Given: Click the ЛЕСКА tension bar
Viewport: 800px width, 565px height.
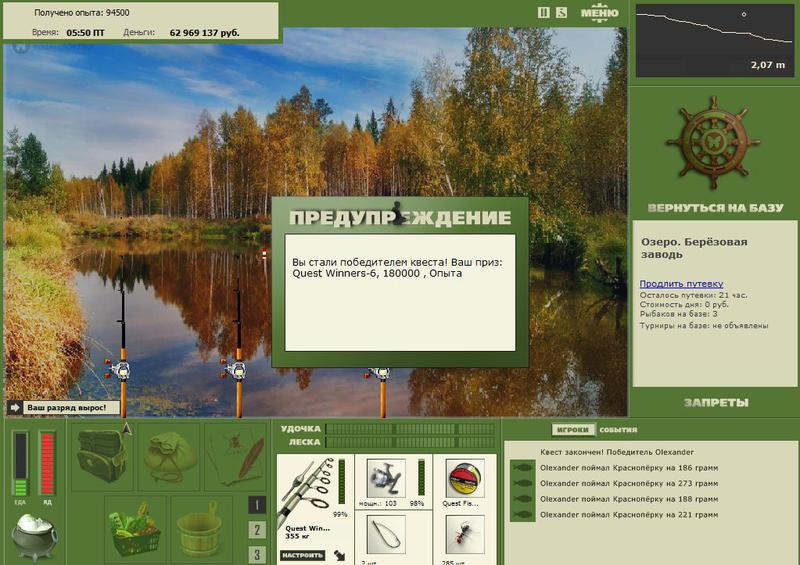Looking at the screenshot, I should coord(410,442).
